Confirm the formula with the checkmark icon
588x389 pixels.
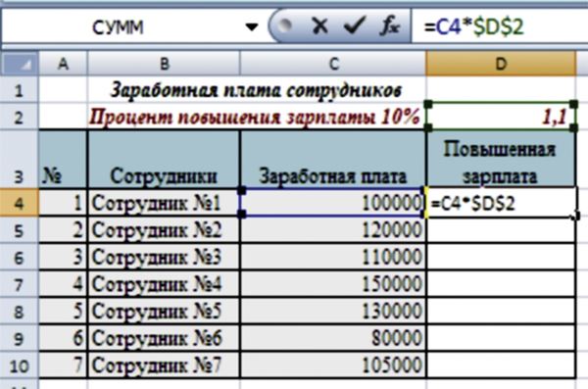pos(354,26)
